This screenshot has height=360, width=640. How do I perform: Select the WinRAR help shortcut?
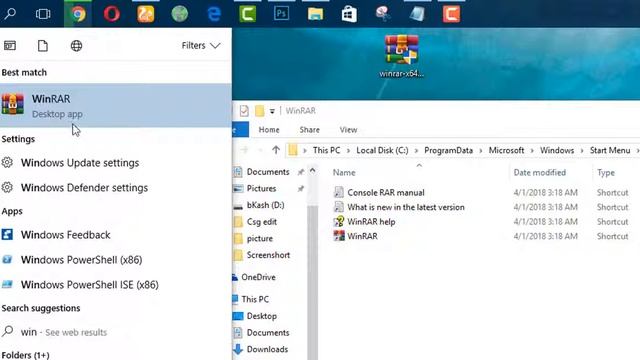point(371,222)
